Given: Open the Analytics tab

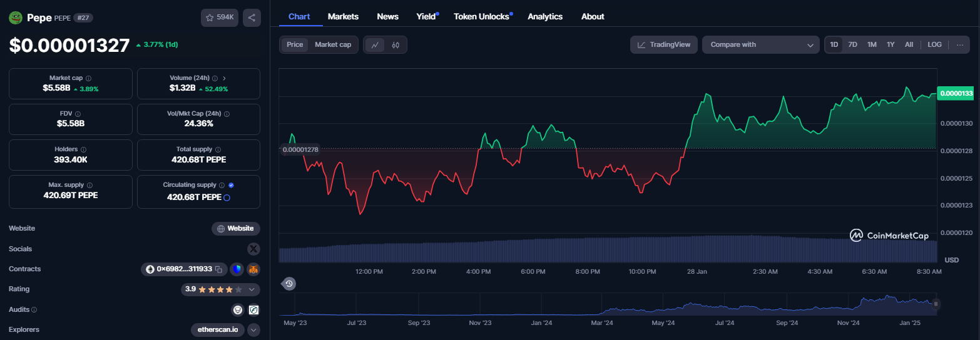Looking at the screenshot, I should 545,16.
